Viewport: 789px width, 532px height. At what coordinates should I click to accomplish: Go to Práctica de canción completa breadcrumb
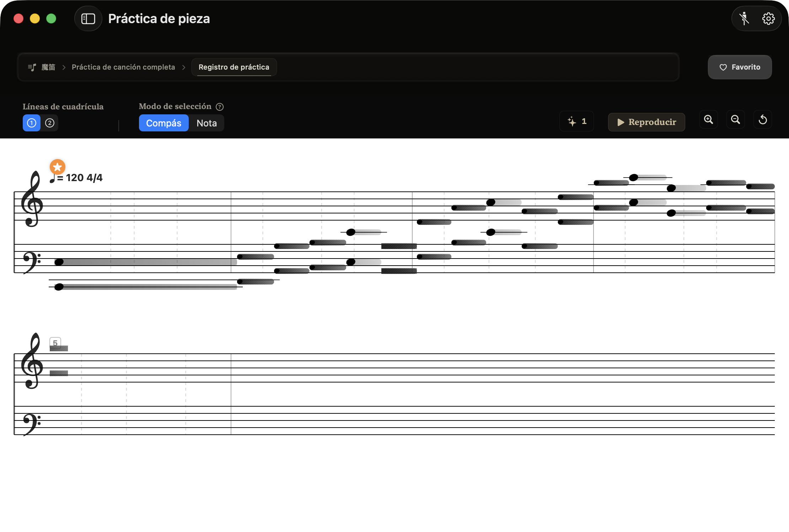tap(123, 67)
